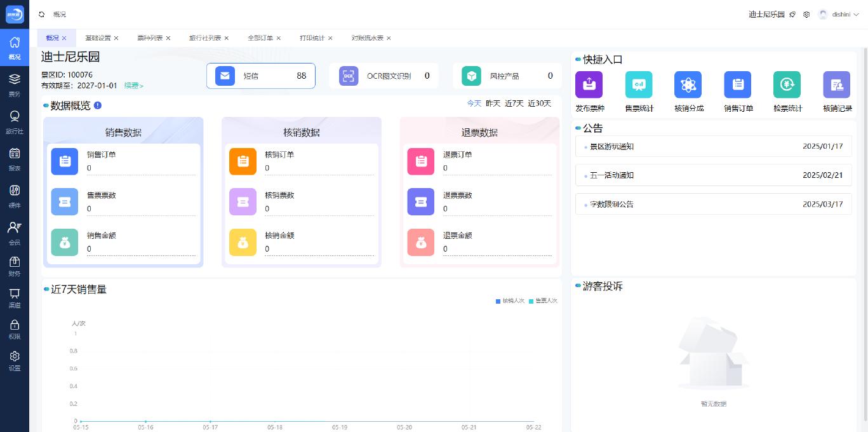Open 权限 in the left sidebar
This screenshot has width=868, height=432.
click(x=15, y=329)
